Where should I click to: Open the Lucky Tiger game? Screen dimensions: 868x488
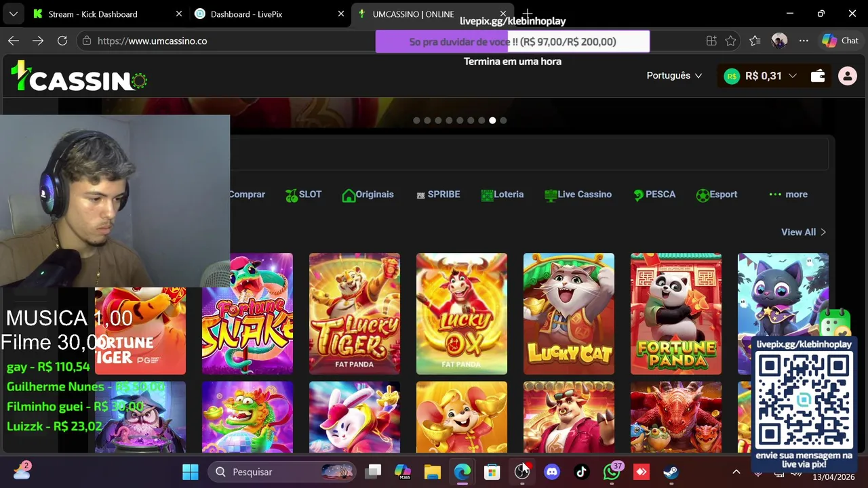pyautogui.click(x=355, y=314)
